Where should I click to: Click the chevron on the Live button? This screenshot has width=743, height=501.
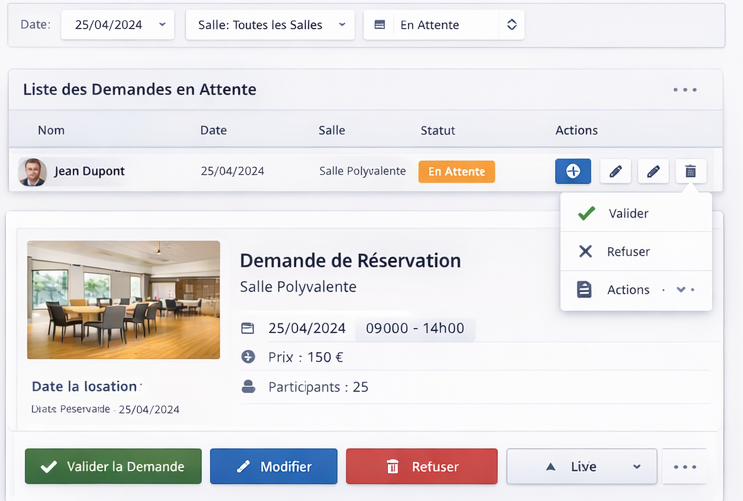[637, 467]
